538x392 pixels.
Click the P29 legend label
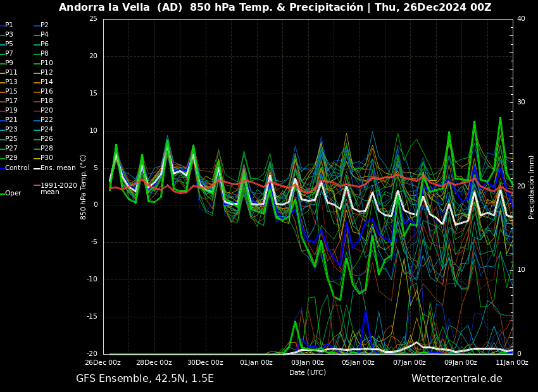[11, 157]
